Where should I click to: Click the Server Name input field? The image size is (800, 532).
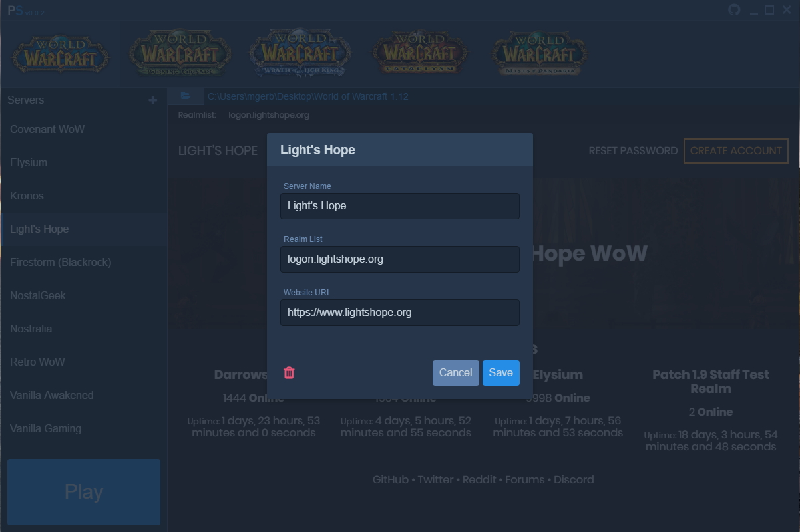tap(399, 206)
